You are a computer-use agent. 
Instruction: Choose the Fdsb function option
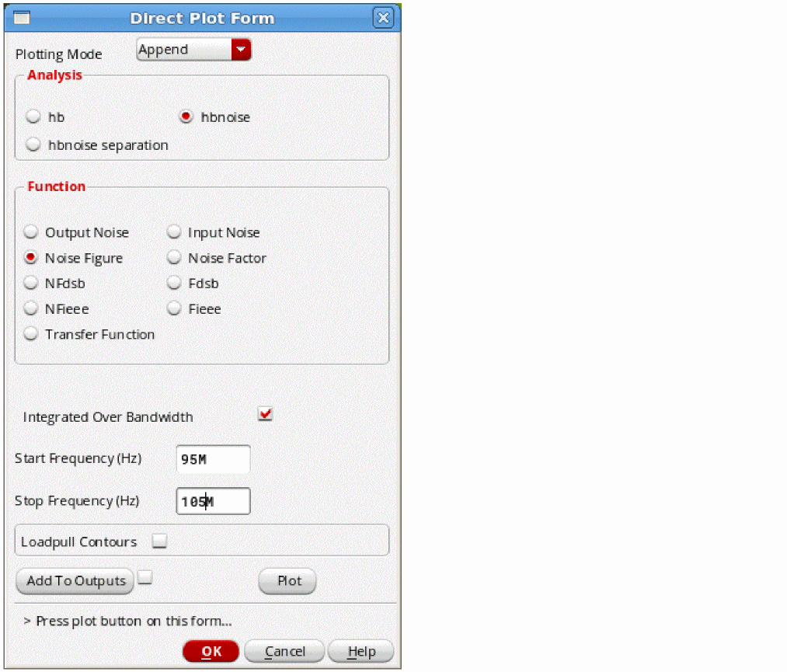pos(174,283)
